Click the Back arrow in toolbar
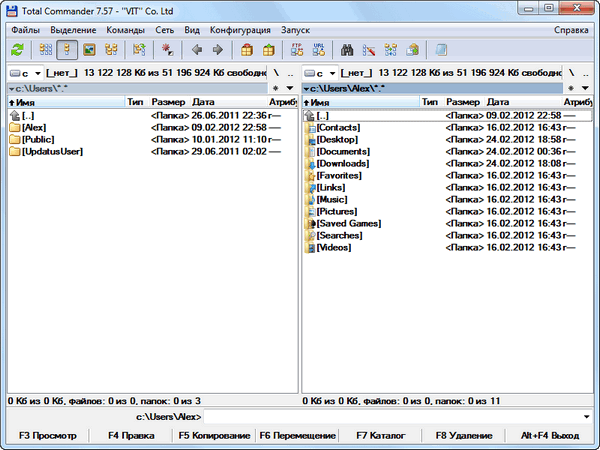This screenshot has height=450, width=600. 197,49
